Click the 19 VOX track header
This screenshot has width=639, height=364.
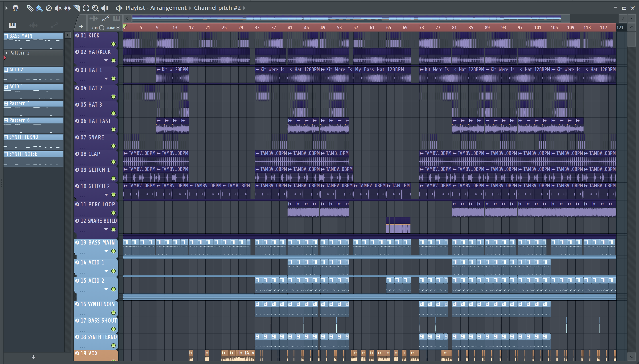pos(96,355)
